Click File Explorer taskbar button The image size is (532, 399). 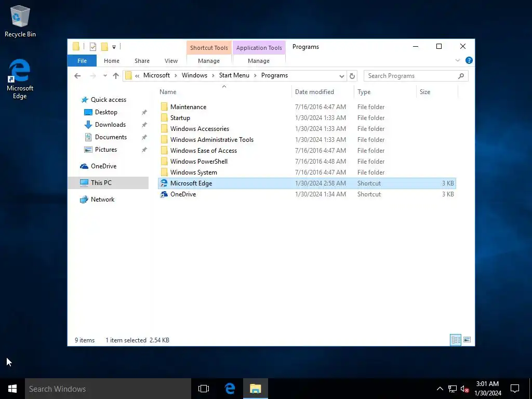256,389
